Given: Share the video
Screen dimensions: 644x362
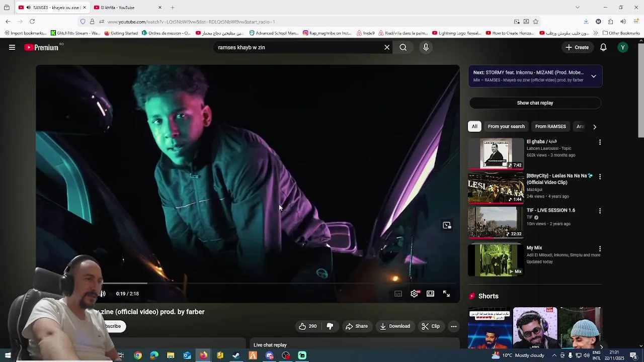Looking at the screenshot, I should 356,326.
